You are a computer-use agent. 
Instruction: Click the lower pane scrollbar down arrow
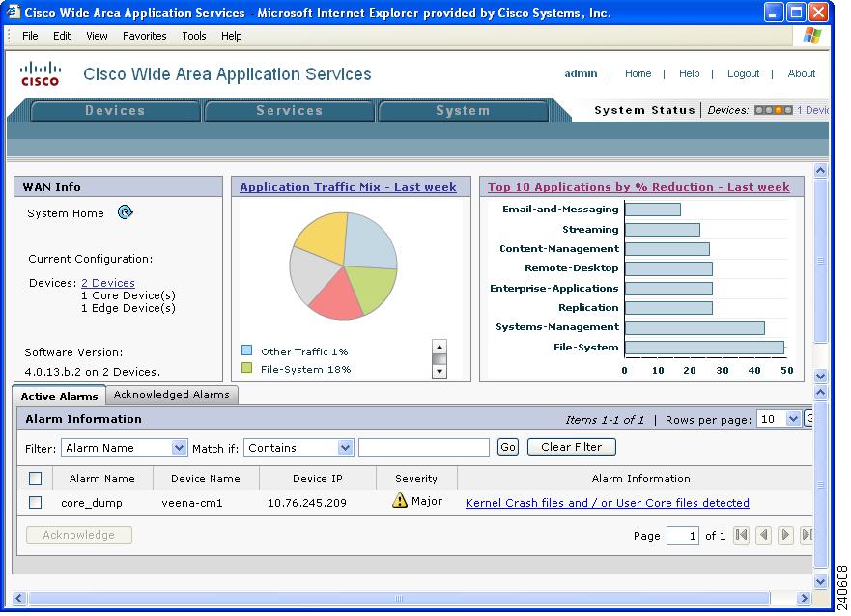coord(821,581)
